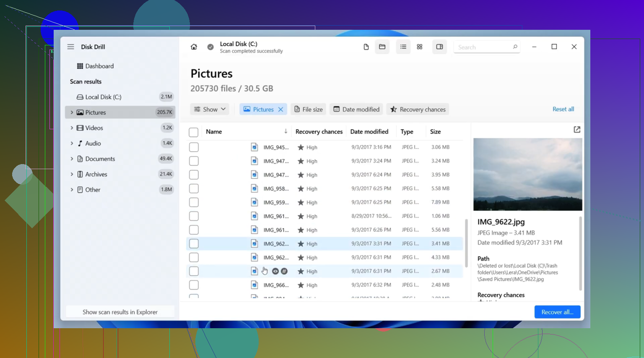Expand the Other category chevron

click(72, 190)
